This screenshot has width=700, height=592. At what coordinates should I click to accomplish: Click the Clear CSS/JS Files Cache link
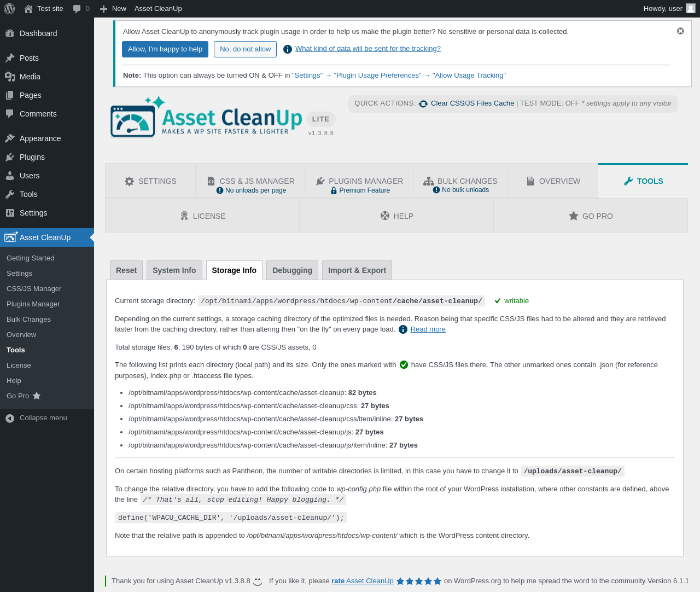point(472,103)
